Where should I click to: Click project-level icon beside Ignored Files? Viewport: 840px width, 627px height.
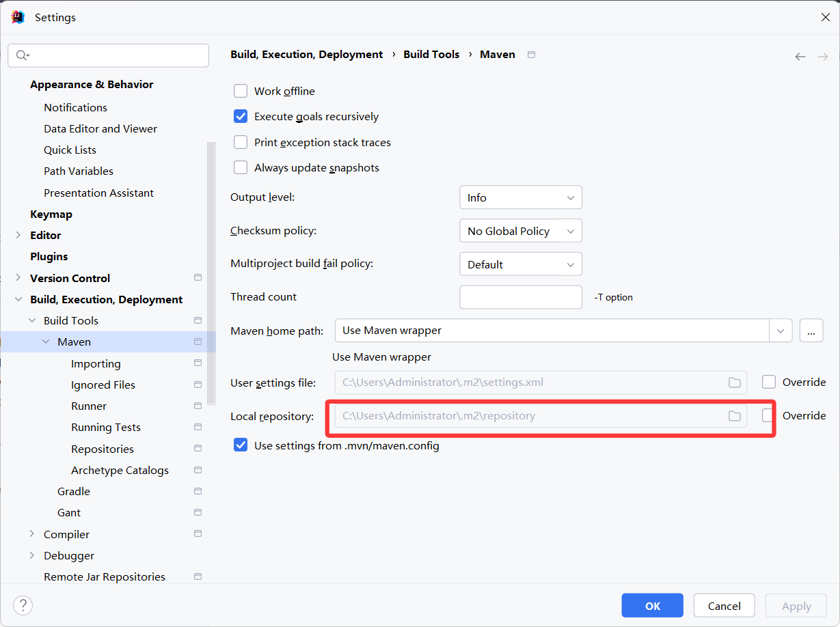[x=198, y=385]
